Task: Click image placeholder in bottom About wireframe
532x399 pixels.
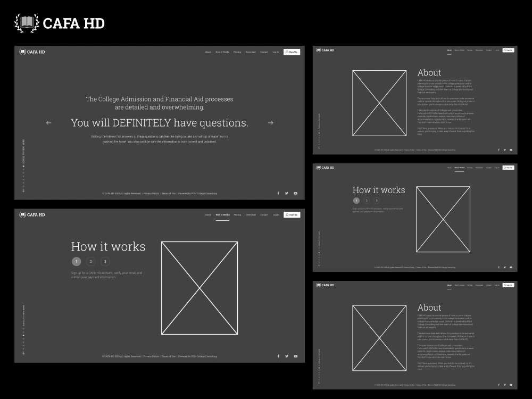Action: click(x=379, y=338)
